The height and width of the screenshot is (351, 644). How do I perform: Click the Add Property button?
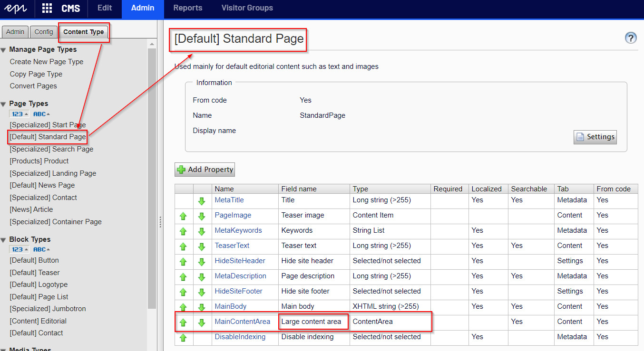point(205,170)
